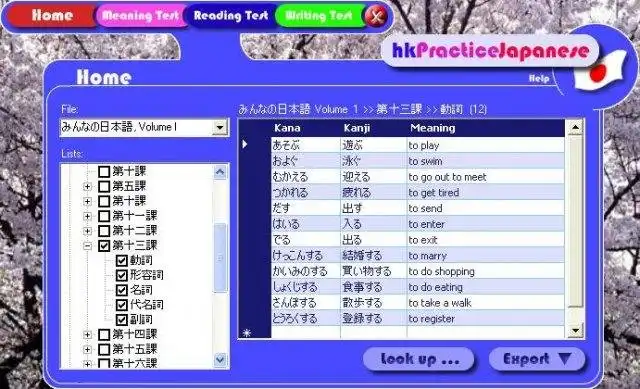Image resolution: width=640 pixels, height=389 pixels.
Task: Expand the 第十二課 tree node
Action: coord(87,231)
